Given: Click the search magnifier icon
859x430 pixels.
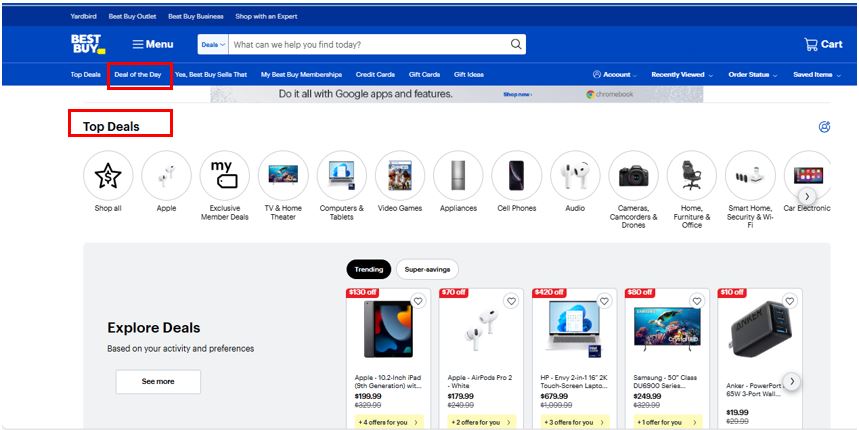Looking at the screenshot, I should [x=516, y=44].
